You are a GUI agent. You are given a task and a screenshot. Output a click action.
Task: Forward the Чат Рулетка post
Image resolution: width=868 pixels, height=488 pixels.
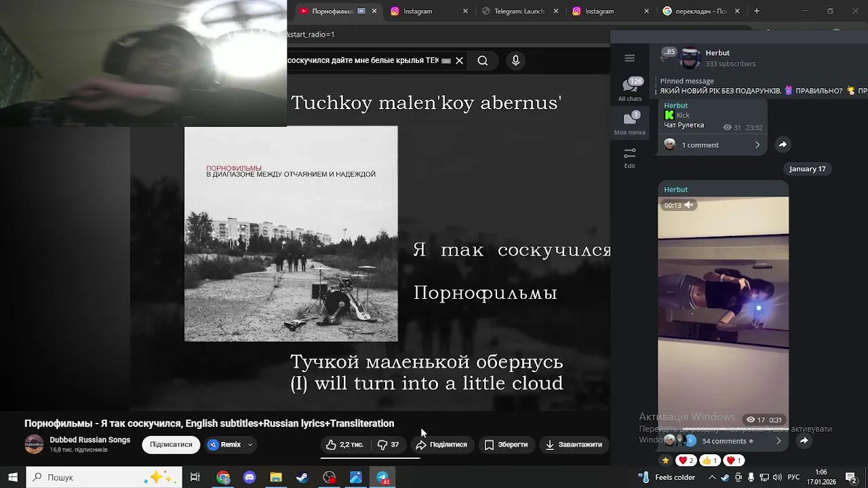[783, 144]
